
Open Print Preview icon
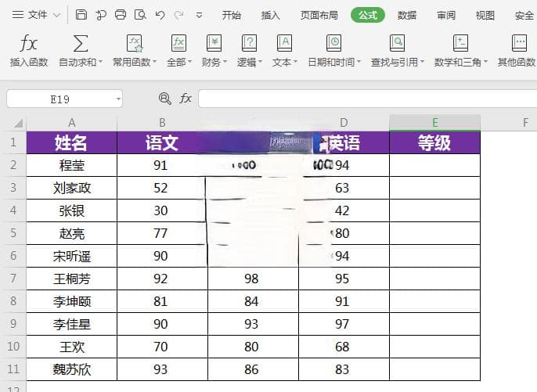coord(140,15)
